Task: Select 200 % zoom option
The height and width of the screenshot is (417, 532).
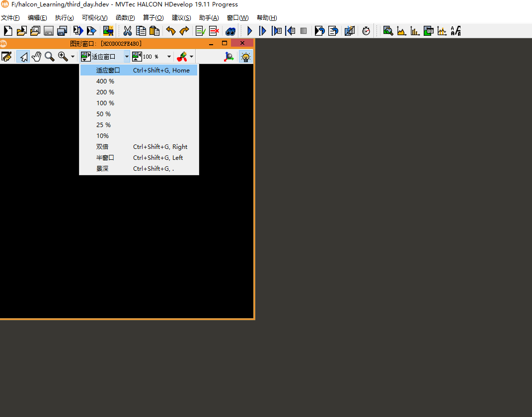Action: click(x=139, y=92)
